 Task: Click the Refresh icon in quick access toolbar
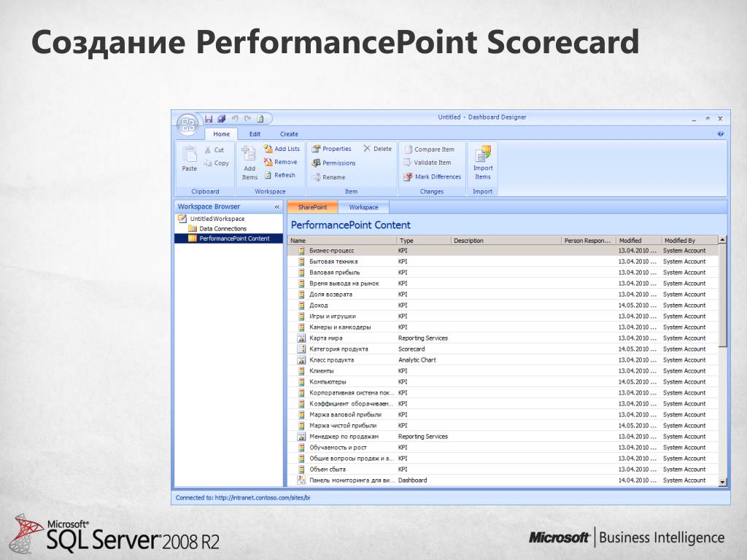click(260, 119)
